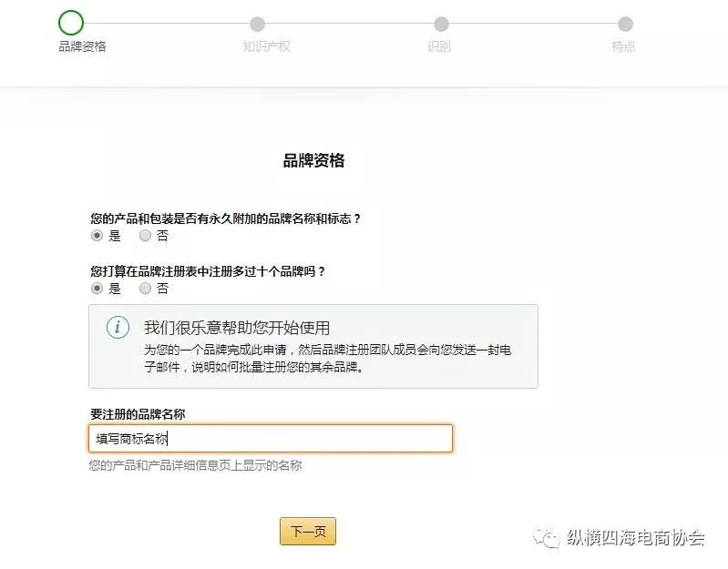
Task: Click the 知识产权 step circle
Action: (257, 24)
